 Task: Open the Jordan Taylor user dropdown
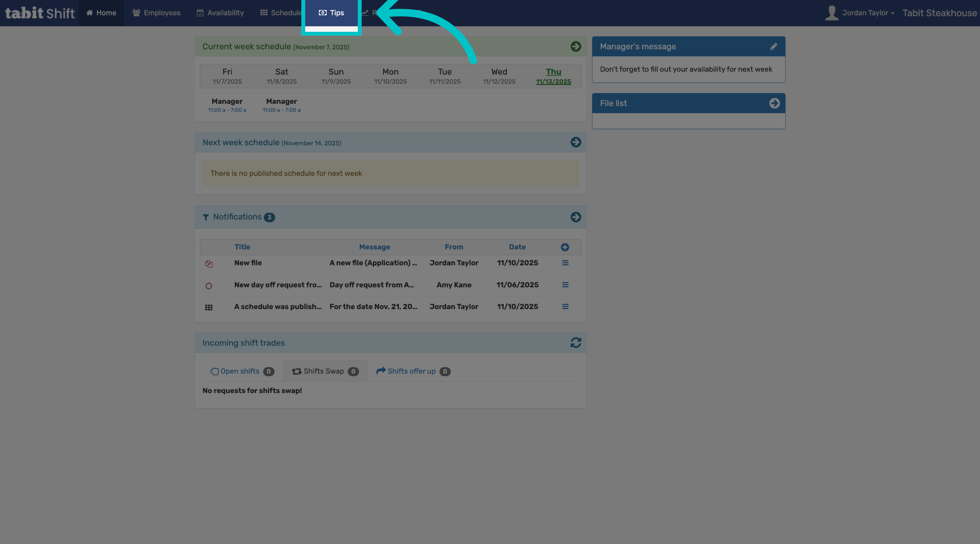(x=868, y=13)
